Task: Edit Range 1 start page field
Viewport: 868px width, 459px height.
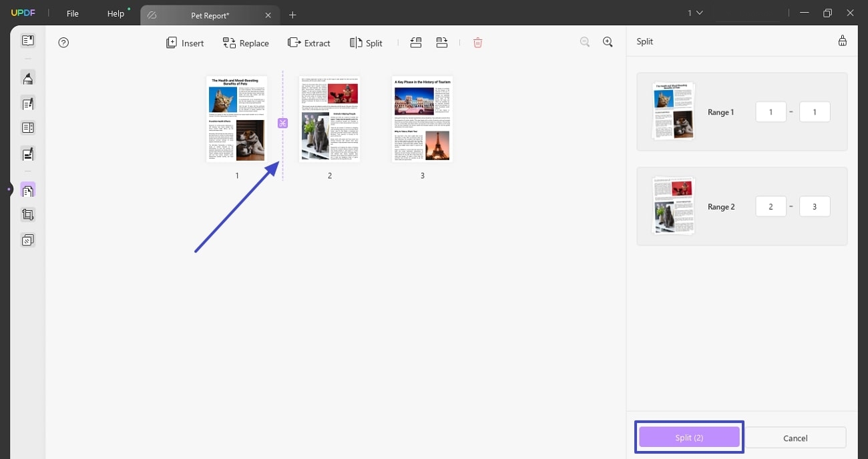Action: [x=771, y=112]
